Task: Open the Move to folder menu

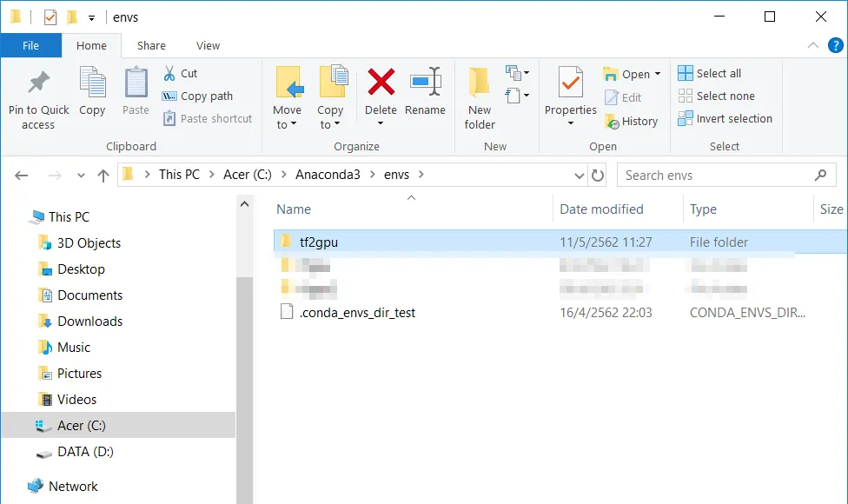Action: pos(288,98)
